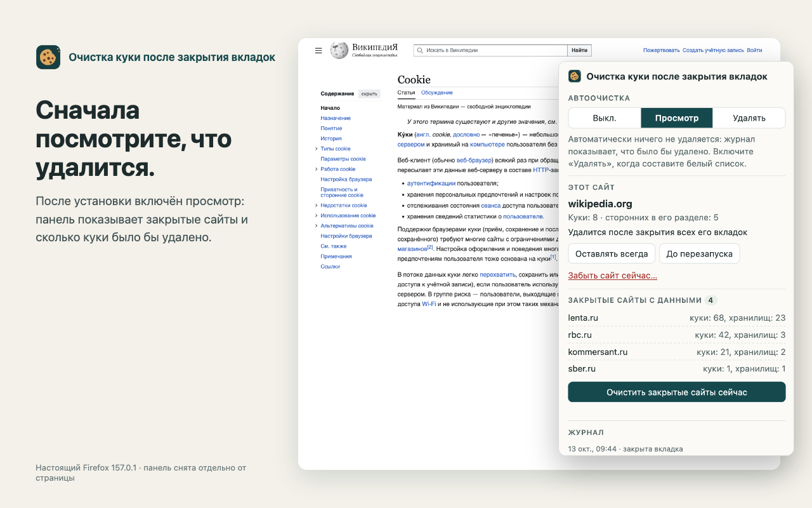Expand the Использование cookie contents section
Screen dimensions: 812x508
(x=316, y=215)
